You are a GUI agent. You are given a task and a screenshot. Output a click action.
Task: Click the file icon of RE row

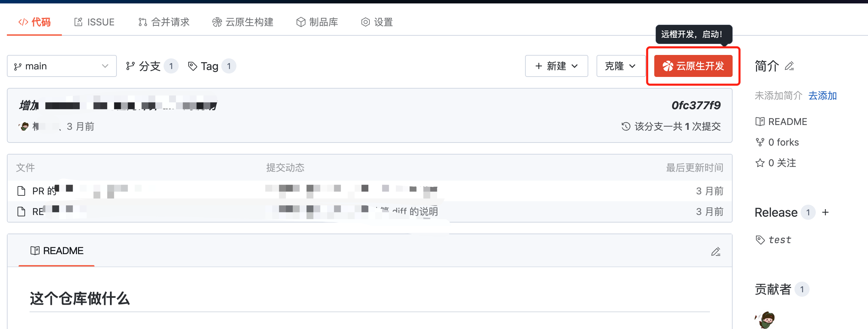[21, 212]
